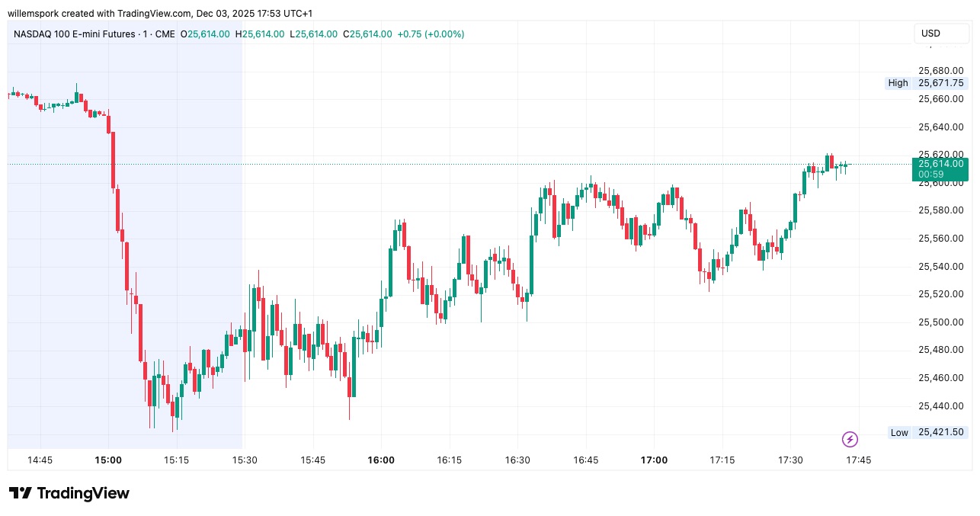Click the 25,680.00 price axis label

(940, 70)
